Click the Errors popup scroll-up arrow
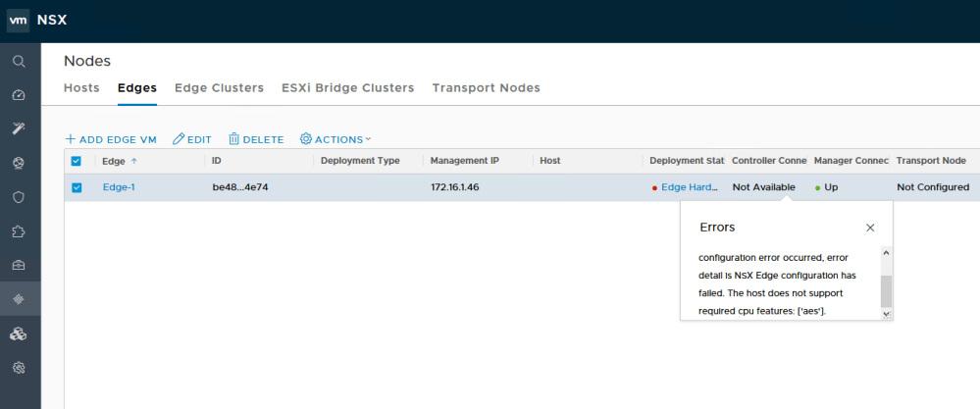The width and height of the screenshot is (980, 409). coord(886,253)
